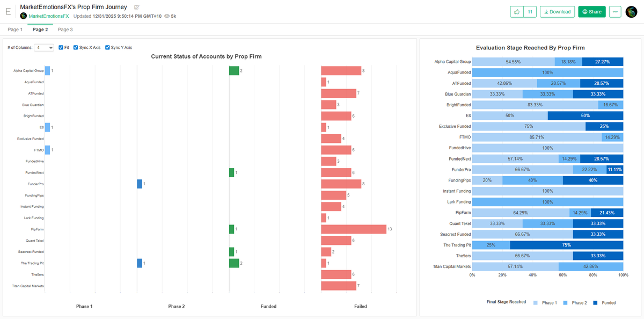Switch to the Page 1 tab
Image resolution: width=644 pixels, height=319 pixels.
pyautogui.click(x=15, y=30)
